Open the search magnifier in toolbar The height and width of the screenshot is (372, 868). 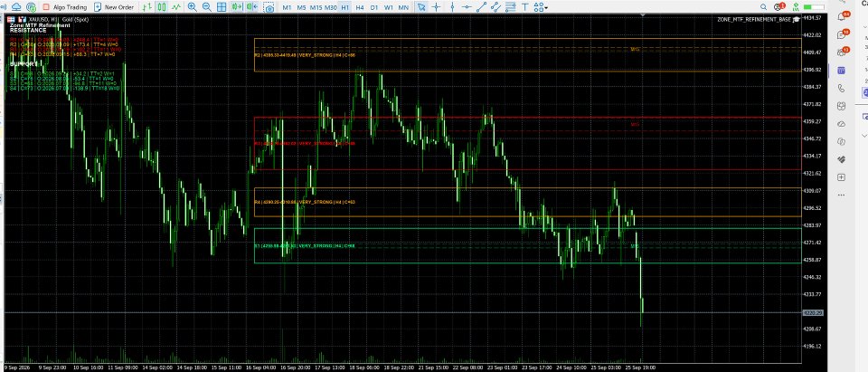(764, 7)
